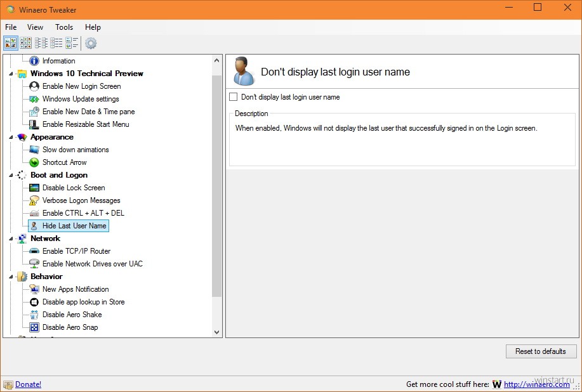Pick the fifth toolbar details view icon
Image resolution: width=582 pixels, height=392 pixels.
point(72,43)
